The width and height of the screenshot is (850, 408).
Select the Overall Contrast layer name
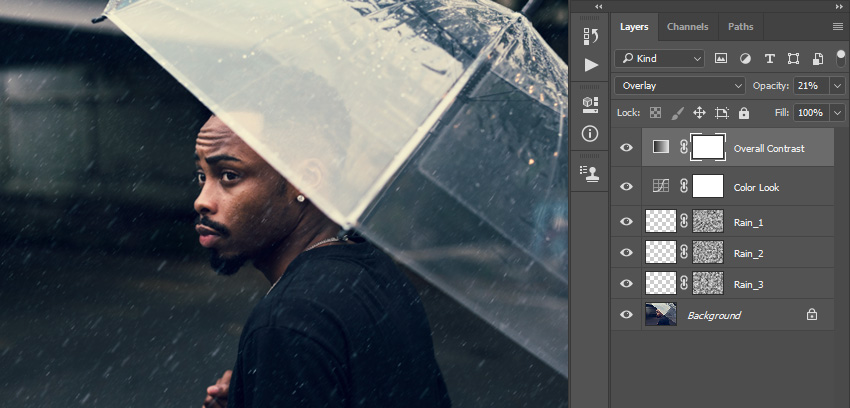pyautogui.click(x=769, y=148)
